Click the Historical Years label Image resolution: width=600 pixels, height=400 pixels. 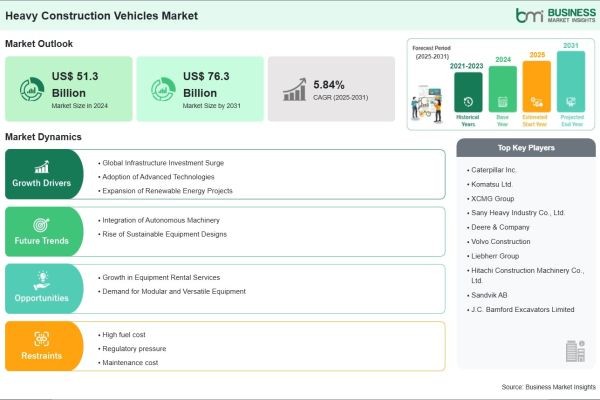[468, 121]
